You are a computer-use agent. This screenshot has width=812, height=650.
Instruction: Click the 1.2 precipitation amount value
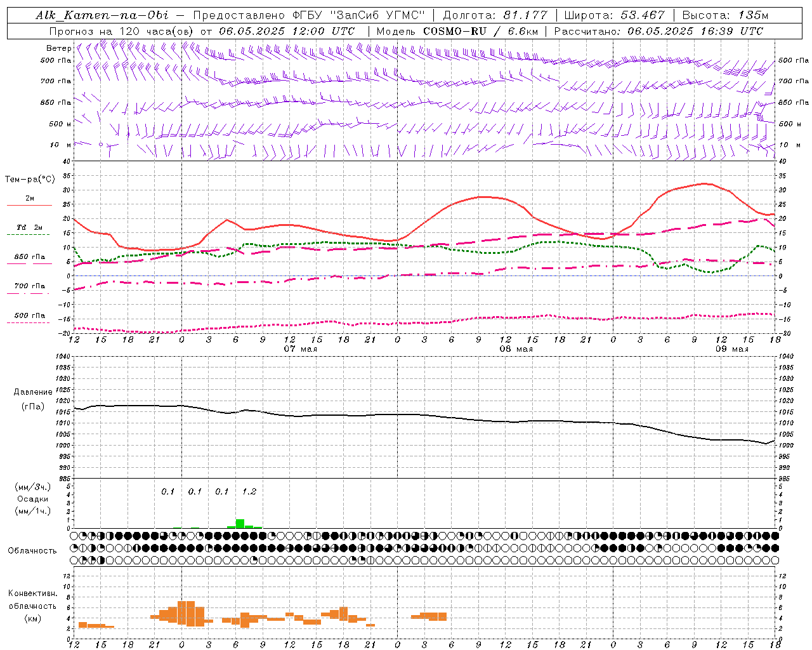coord(249,491)
